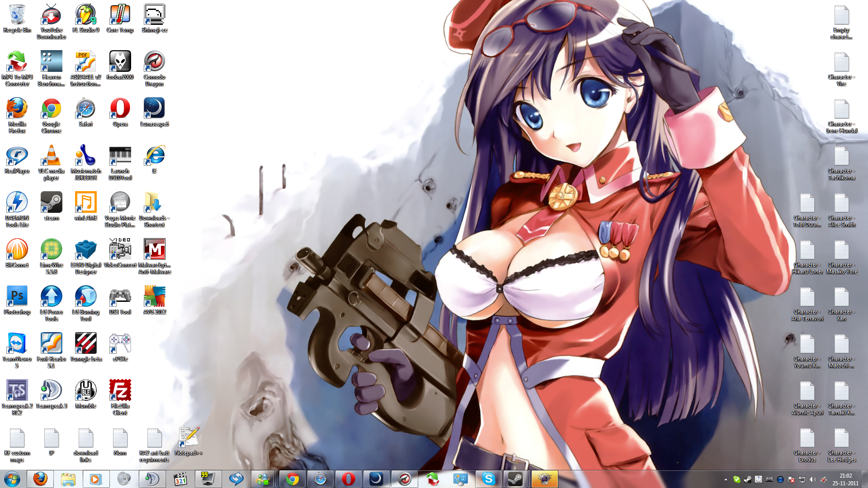Open the Notepad++ desktop shortcut
Image resolution: width=868 pixels, height=488 pixels.
[189, 441]
